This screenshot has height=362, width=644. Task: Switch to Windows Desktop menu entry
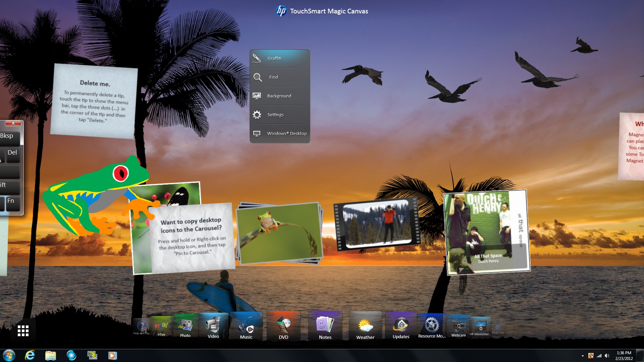(x=280, y=133)
